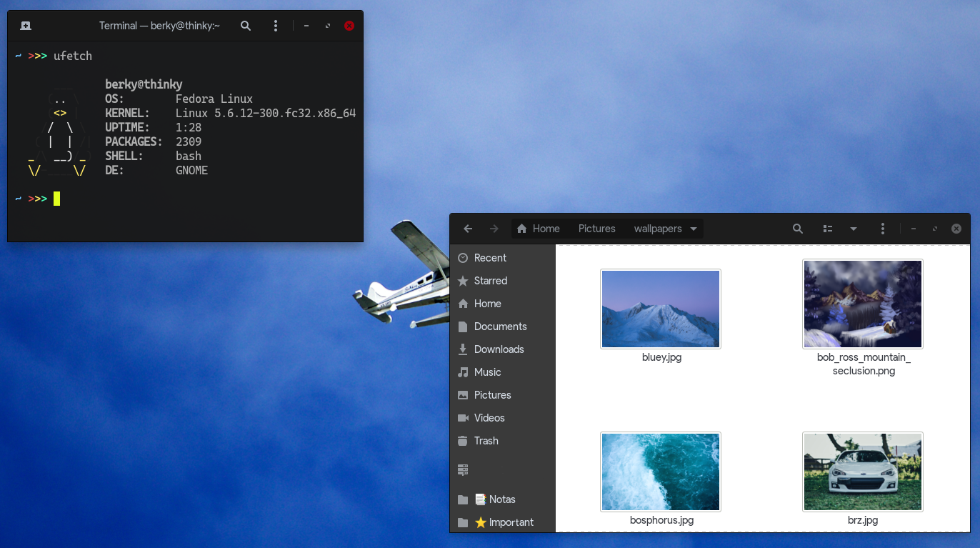Select the bob_ross_mountain_seclusion.png thumbnail

[x=863, y=304]
